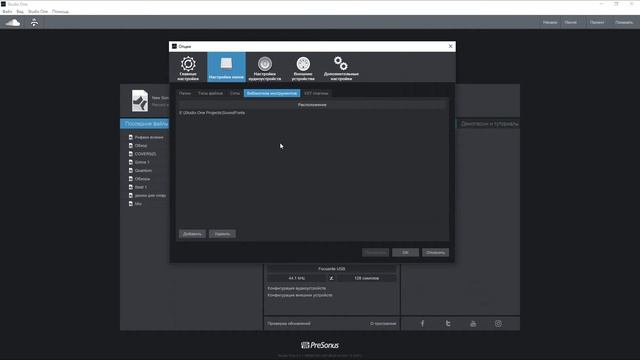
Task: Click the Проверка обновлений link
Action: (x=289, y=324)
